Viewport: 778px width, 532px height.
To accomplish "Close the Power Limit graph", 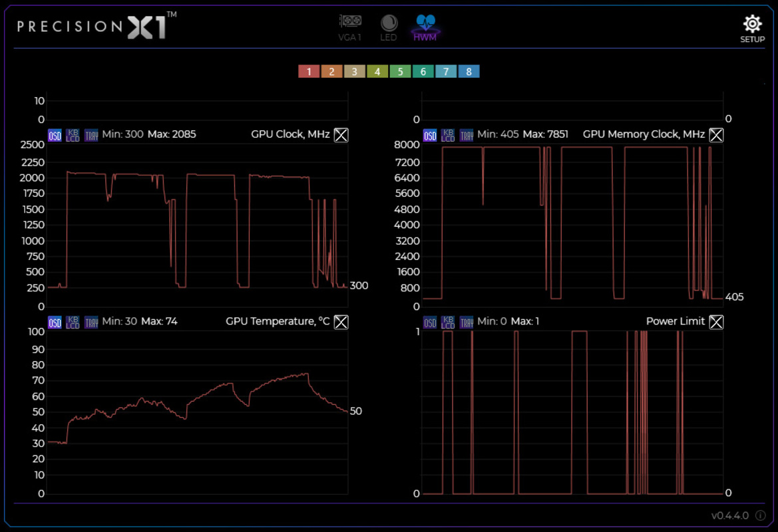I will [716, 323].
